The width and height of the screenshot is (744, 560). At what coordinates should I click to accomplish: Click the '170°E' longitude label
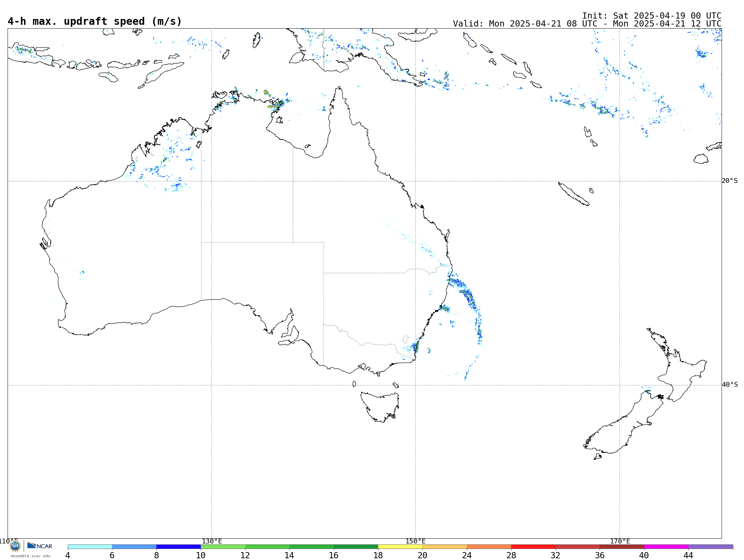tap(620, 541)
